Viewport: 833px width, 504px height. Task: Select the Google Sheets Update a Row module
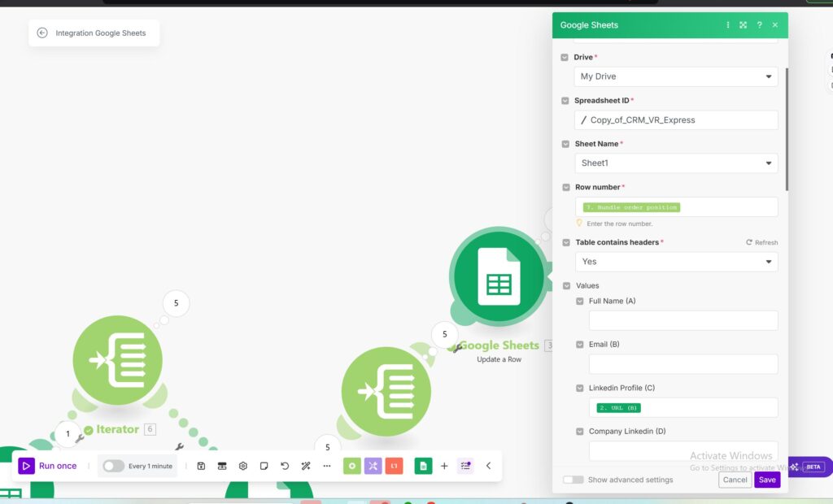[x=499, y=276]
